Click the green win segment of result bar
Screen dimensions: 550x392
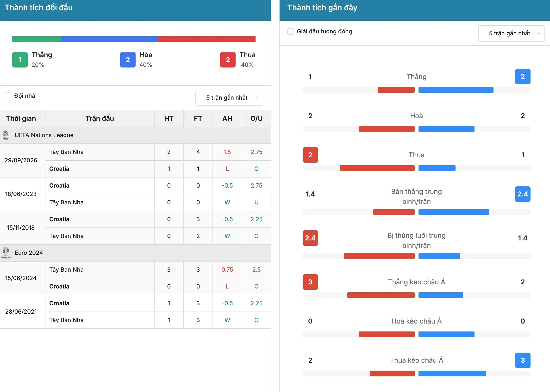tap(37, 39)
